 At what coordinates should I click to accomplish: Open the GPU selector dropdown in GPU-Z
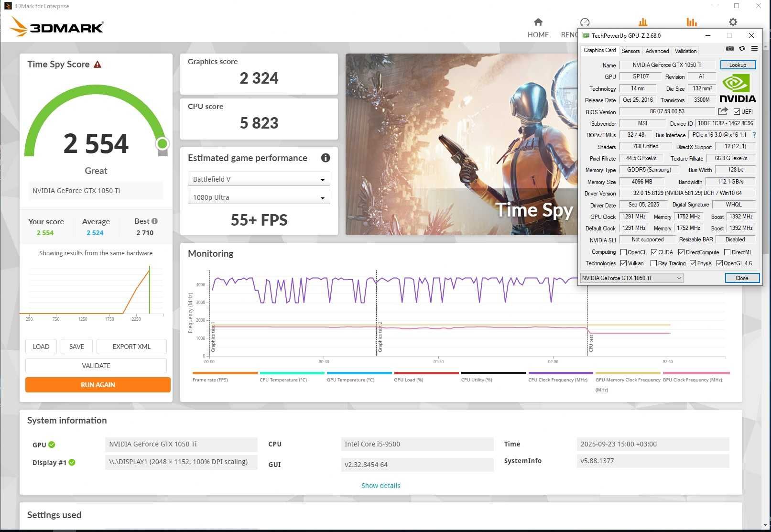coord(631,278)
